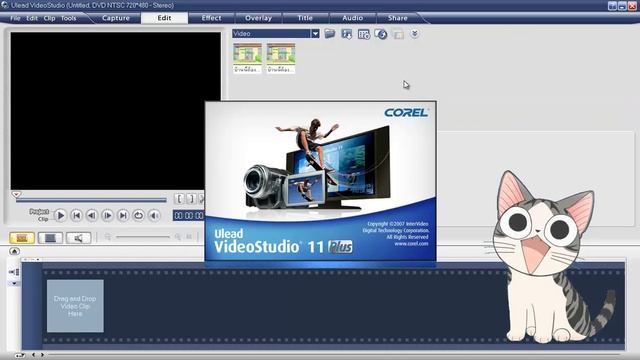Jump to the End last frame

click(122, 215)
